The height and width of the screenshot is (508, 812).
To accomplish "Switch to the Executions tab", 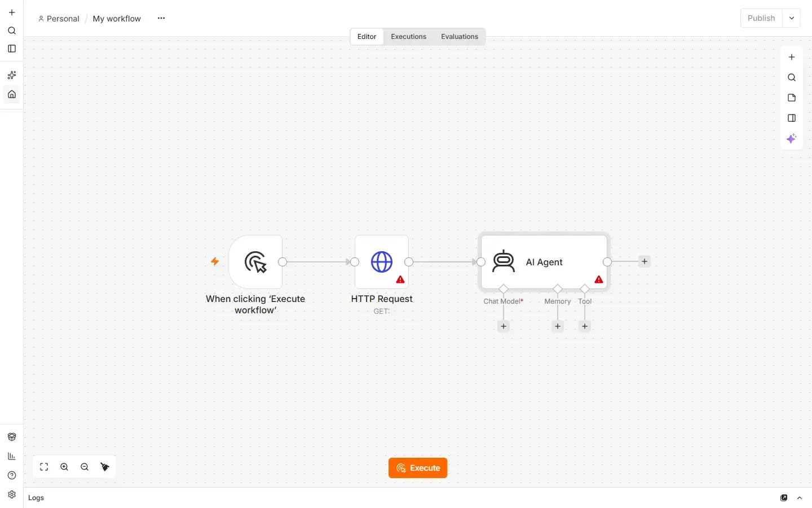I will (x=409, y=37).
